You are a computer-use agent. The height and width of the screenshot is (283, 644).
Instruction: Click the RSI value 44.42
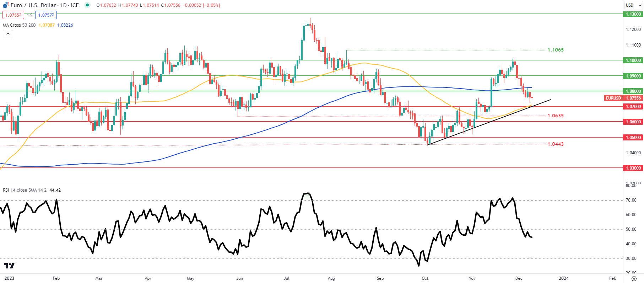pos(55,190)
